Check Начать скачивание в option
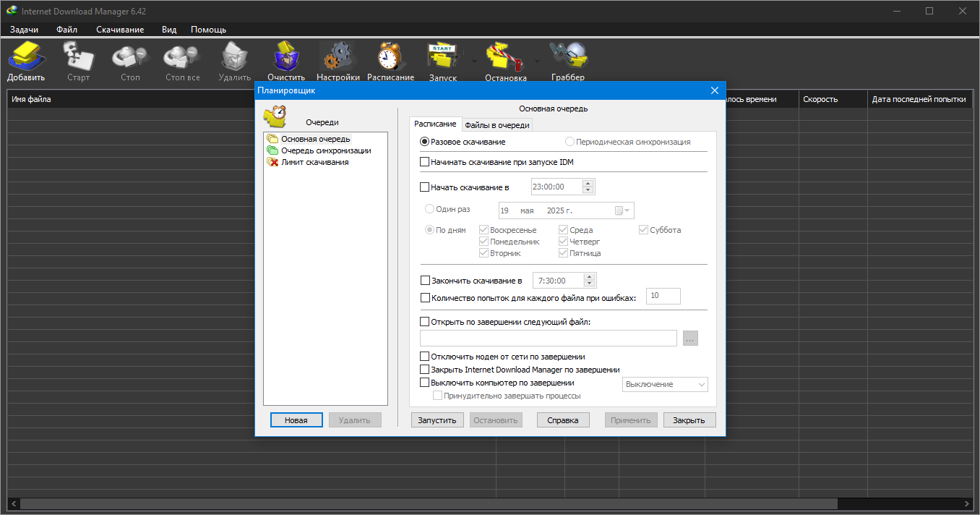 [x=425, y=187]
